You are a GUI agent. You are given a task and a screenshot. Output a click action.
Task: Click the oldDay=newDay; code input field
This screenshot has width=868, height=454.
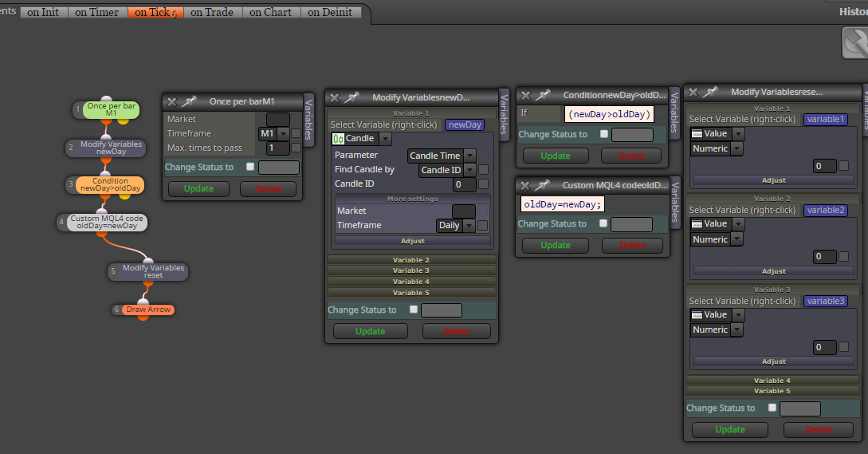coord(563,204)
